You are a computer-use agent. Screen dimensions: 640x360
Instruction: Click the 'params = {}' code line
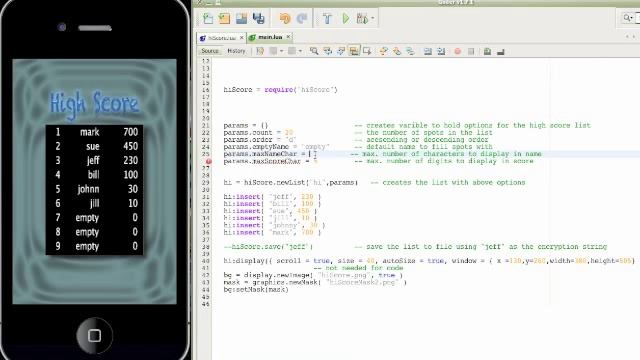coord(246,125)
